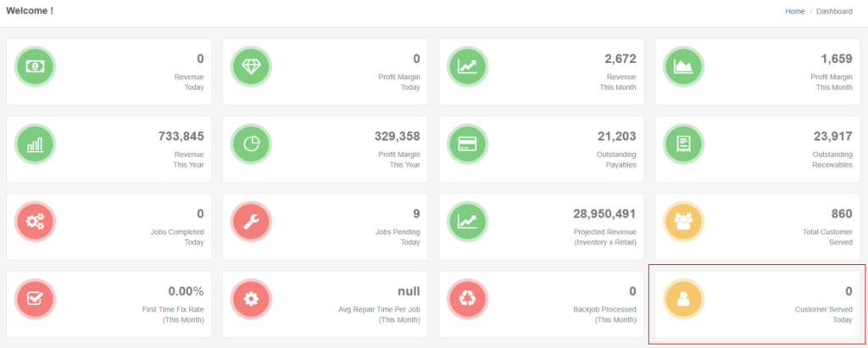Go to Home via breadcrumb link

point(794,11)
